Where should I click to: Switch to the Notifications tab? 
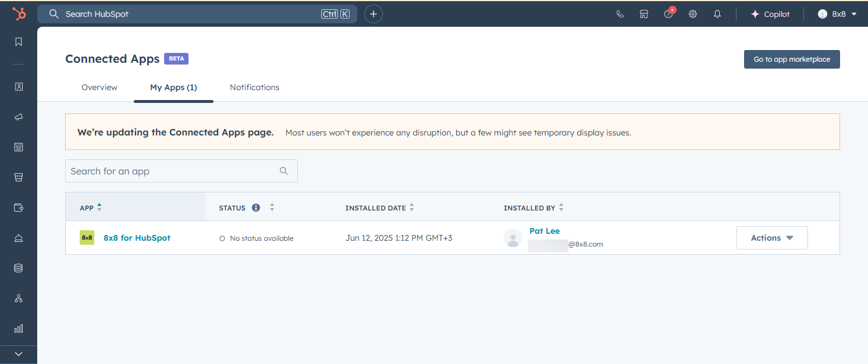pos(254,87)
